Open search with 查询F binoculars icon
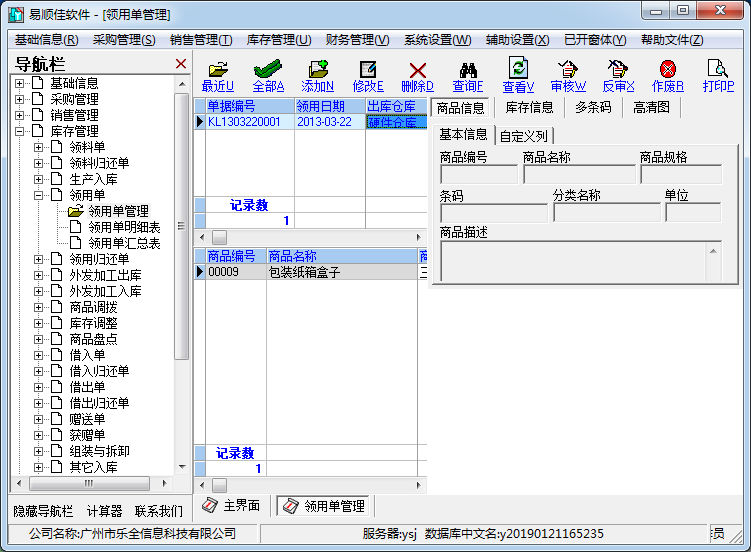Screen dimensions: 751x552 (x=467, y=70)
